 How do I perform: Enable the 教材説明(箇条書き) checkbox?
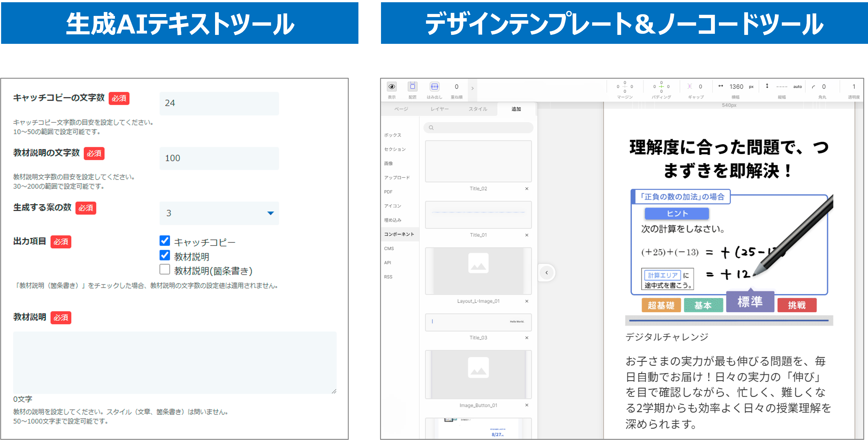point(165,269)
